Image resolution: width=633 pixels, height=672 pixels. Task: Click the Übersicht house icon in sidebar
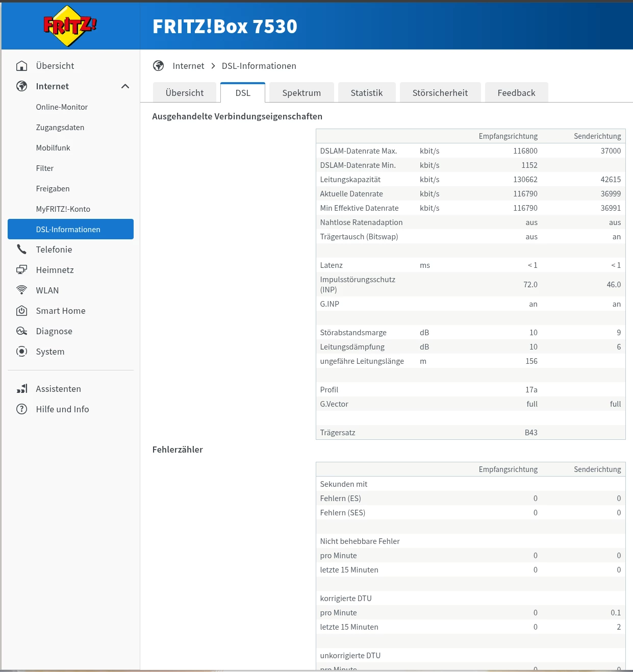[x=21, y=66]
